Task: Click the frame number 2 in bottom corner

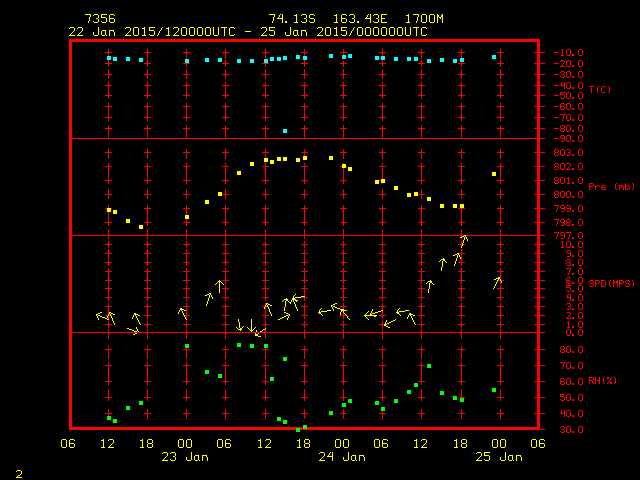Action: coord(18,471)
